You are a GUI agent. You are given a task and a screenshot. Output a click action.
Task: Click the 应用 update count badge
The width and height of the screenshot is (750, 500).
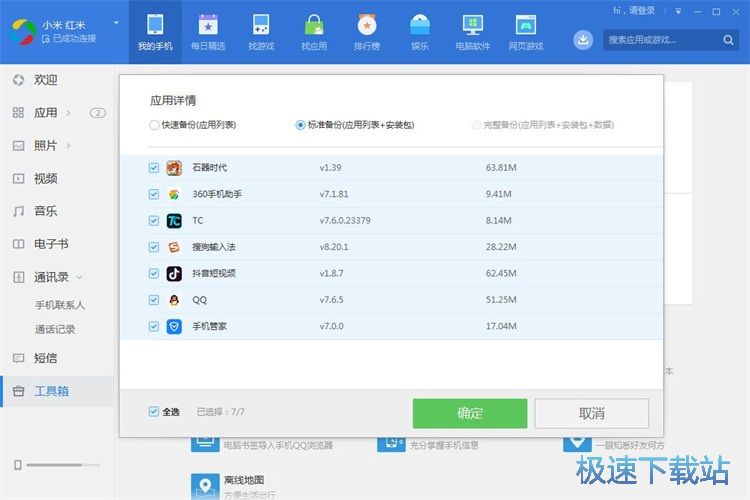tap(98, 113)
